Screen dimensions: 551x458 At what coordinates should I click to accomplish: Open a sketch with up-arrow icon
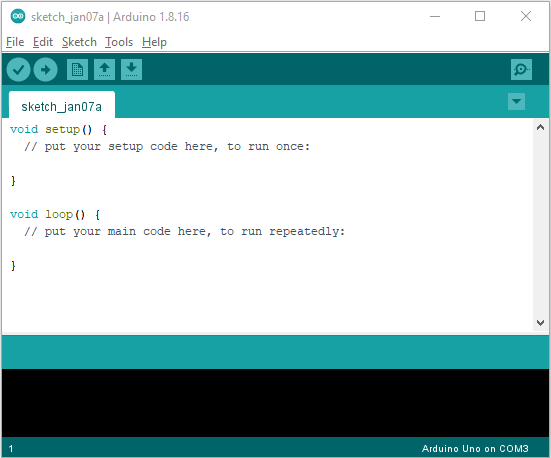point(104,70)
